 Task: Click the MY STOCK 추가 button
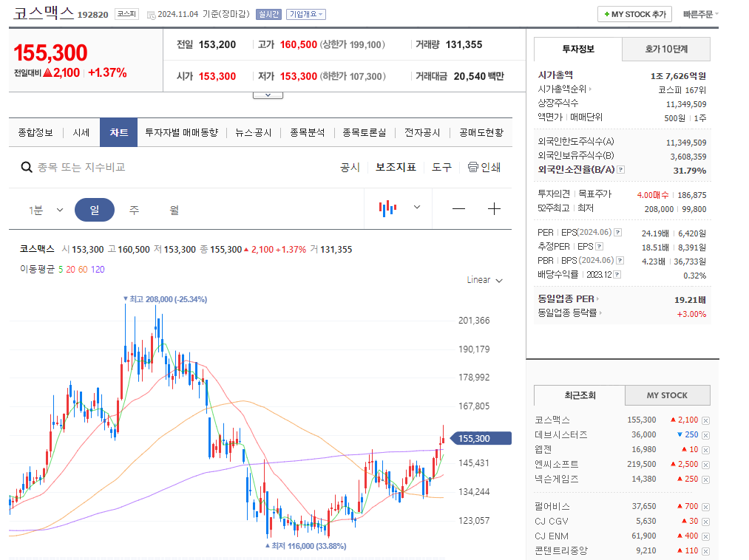635,14
